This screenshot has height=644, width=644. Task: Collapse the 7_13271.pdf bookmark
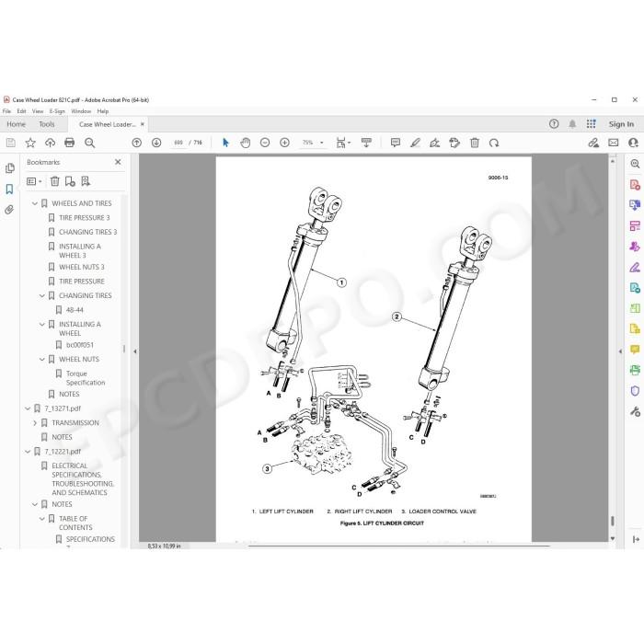click(x=28, y=408)
